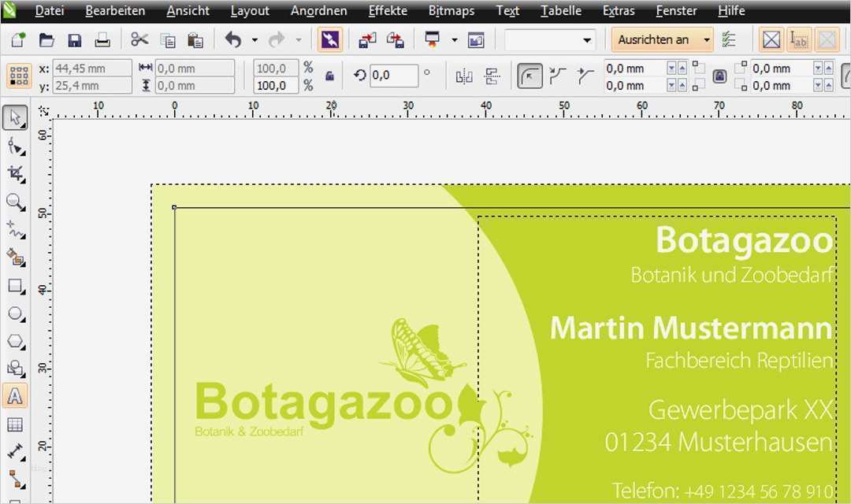Screen dimensions: 851x504
Task: Open the application launcher icon
Action: click(x=433, y=39)
